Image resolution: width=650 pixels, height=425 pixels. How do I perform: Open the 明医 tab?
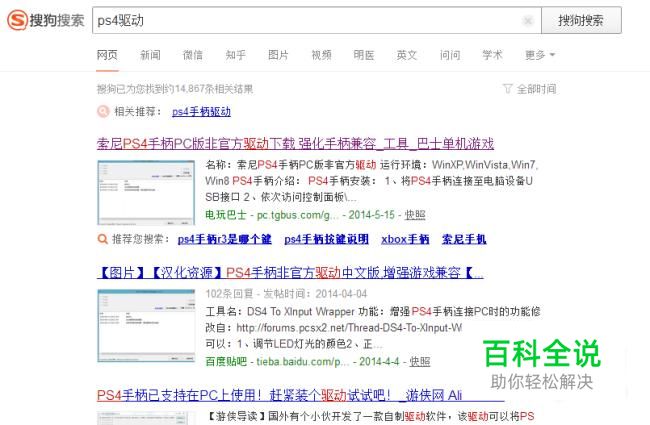coord(364,55)
